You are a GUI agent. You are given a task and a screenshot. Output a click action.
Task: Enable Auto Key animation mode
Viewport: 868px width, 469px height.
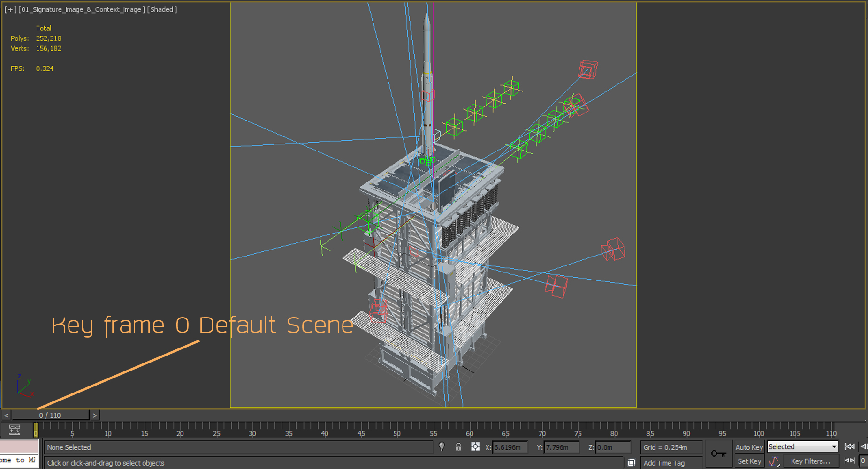749,447
